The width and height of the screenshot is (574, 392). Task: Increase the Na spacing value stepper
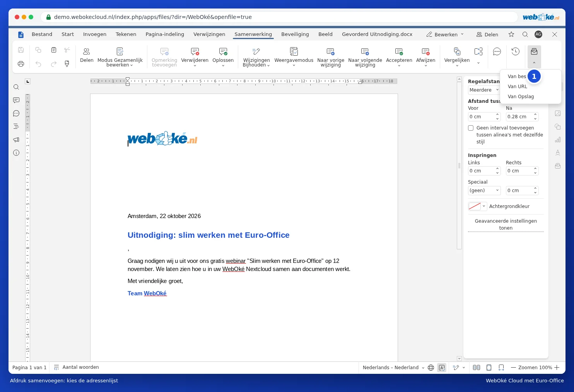tap(535, 114)
